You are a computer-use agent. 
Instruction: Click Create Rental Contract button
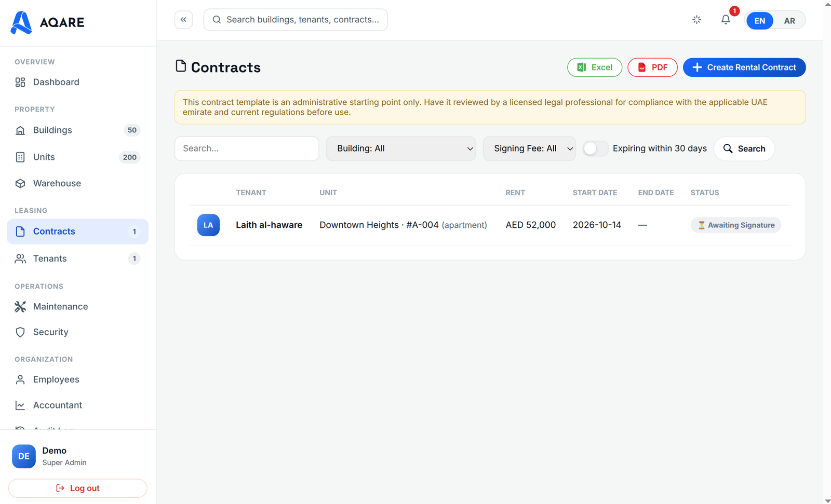click(744, 67)
